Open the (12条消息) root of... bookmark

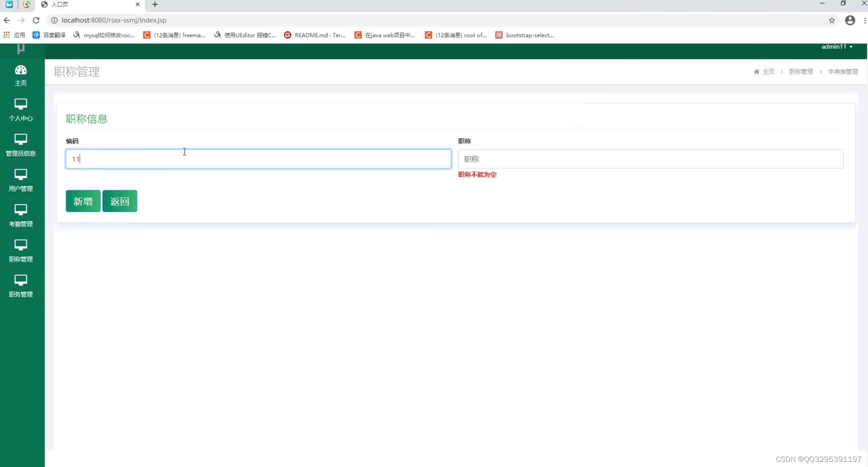456,35
